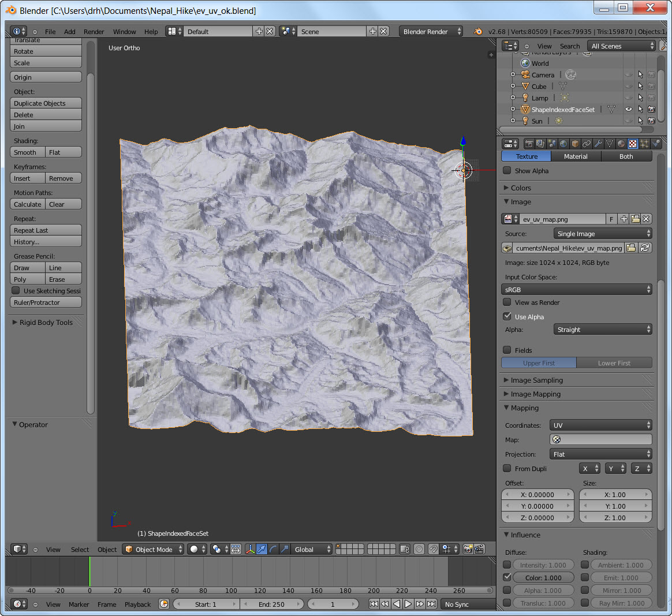Image resolution: width=672 pixels, height=616 pixels.
Task: Open the Render menu
Action: click(x=94, y=32)
